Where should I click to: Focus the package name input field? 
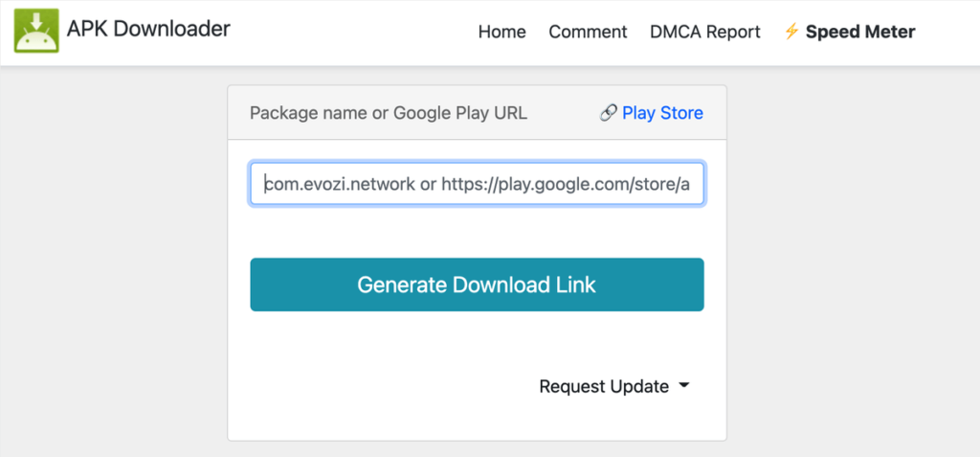point(477,184)
